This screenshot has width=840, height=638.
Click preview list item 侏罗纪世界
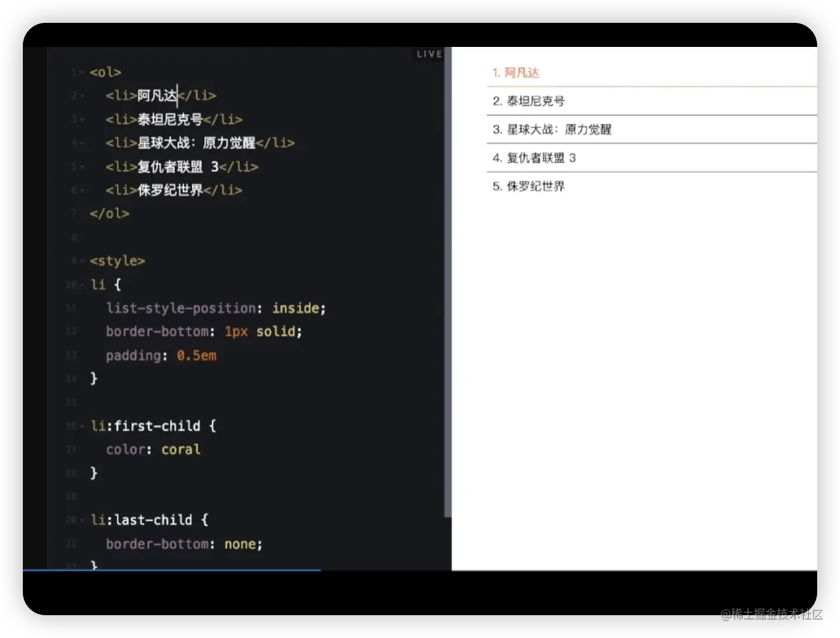pos(652,186)
